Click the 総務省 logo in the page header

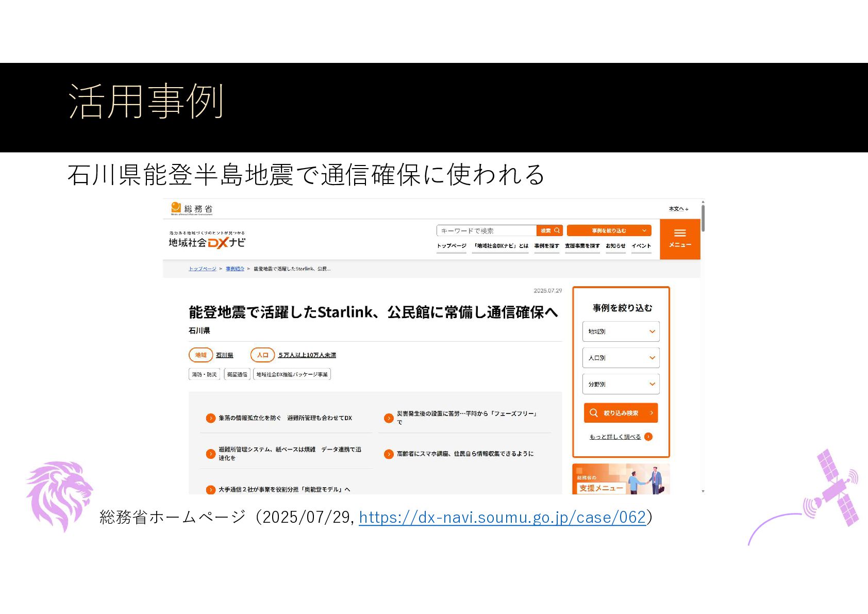click(x=191, y=209)
